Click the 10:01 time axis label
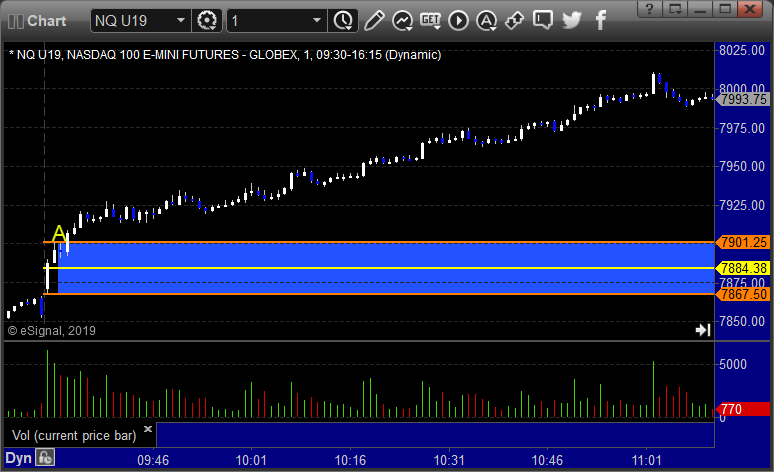Viewport: 774px width, 472px height. coord(251,461)
